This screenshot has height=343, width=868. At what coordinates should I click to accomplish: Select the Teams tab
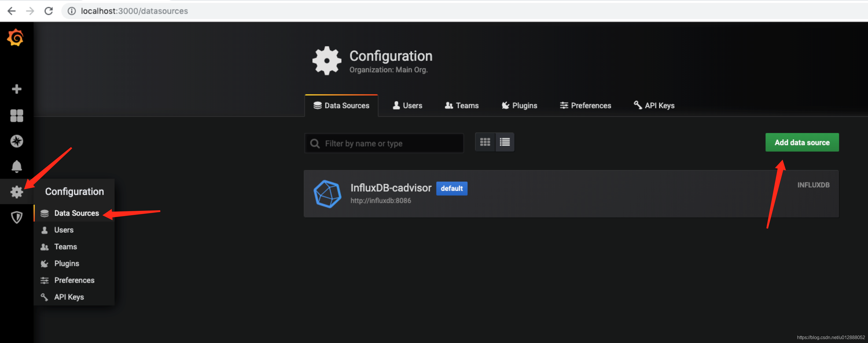461,106
